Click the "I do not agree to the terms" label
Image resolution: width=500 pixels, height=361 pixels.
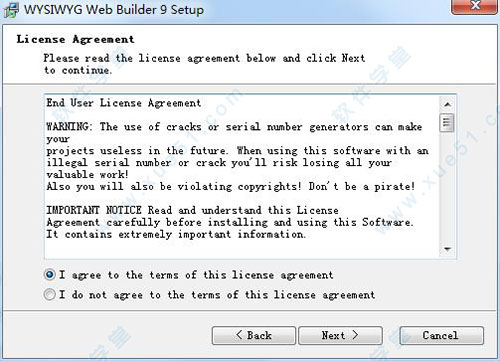[217, 295]
